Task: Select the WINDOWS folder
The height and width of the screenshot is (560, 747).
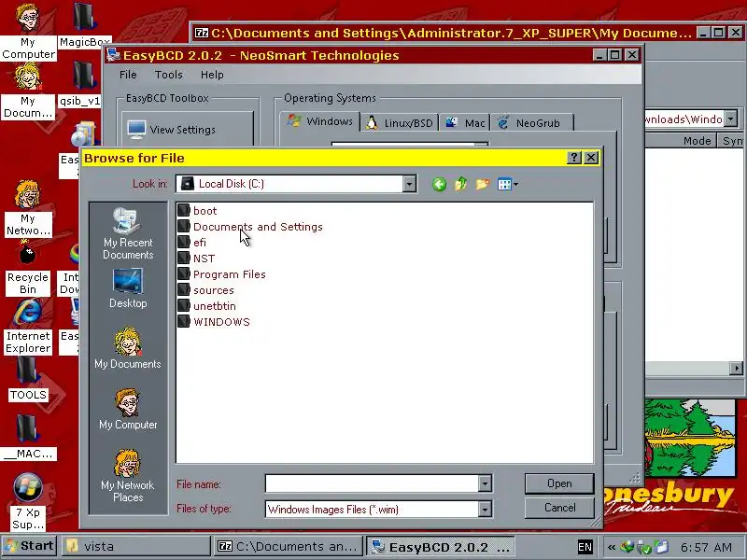Action: coord(214,322)
